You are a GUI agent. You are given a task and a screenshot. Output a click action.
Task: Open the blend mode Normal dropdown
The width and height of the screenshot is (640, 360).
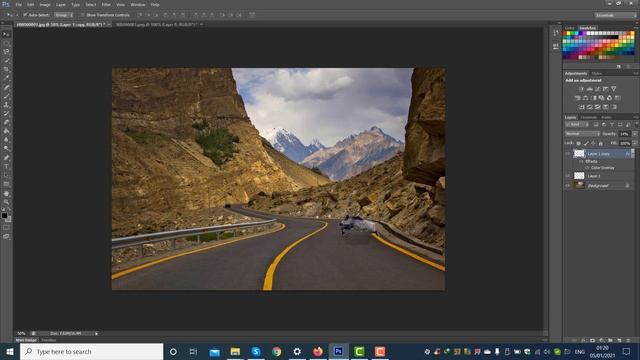click(x=582, y=134)
